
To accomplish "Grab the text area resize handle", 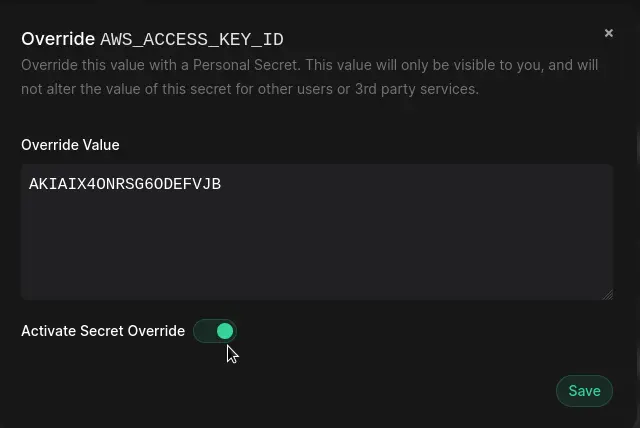I will 607,294.
